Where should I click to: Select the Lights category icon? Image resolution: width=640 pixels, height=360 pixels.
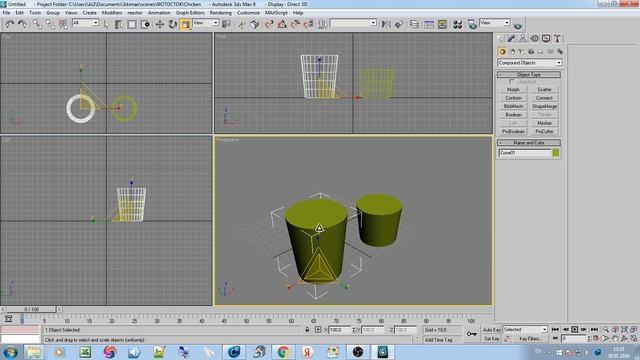pos(521,52)
